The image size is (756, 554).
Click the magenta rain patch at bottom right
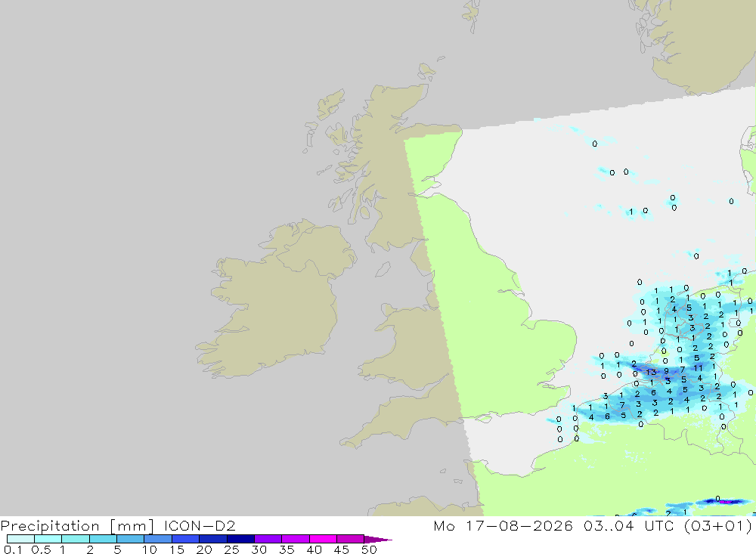727,503
